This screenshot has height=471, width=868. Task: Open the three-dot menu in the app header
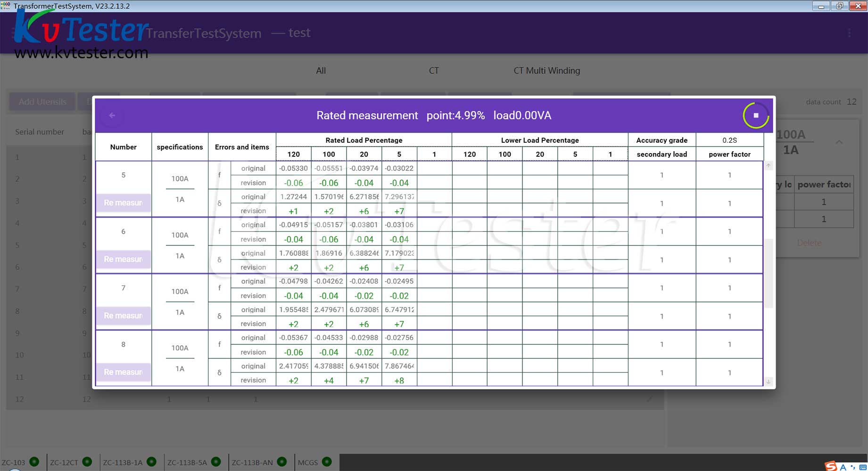[x=849, y=33]
